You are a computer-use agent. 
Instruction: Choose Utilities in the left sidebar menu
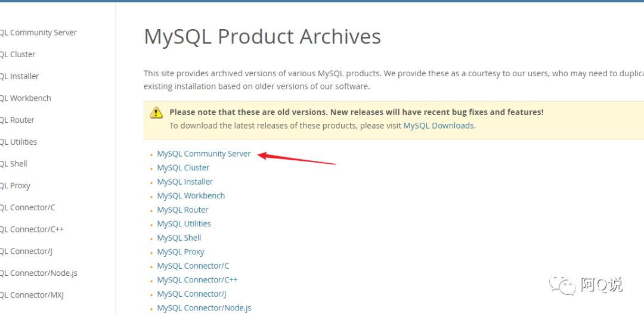(x=18, y=142)
